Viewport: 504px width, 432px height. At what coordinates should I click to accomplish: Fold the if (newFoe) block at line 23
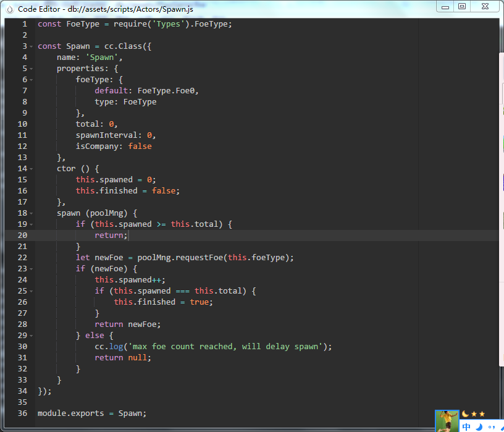(x=31, y=269)
